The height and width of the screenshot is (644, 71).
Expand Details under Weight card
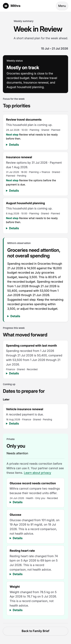[16, 610]
